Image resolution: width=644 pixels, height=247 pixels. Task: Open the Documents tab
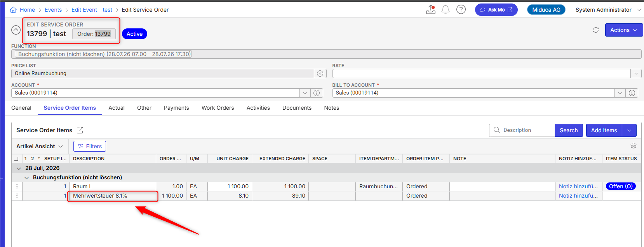click(x=297, y=108)
